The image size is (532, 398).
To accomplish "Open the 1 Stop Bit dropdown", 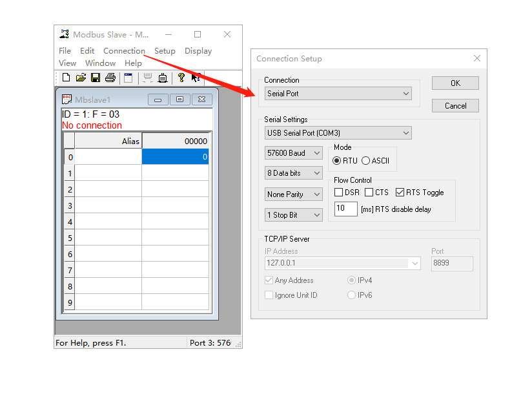I will click(294, 215).
